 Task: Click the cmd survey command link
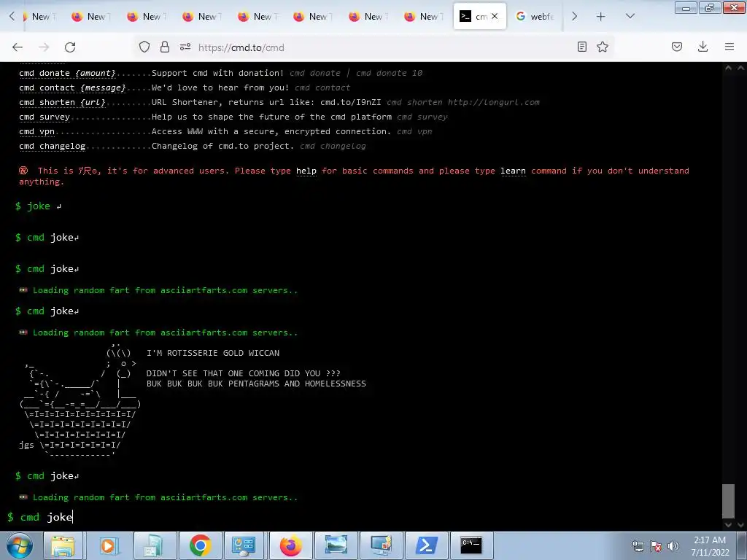point(44,117)
